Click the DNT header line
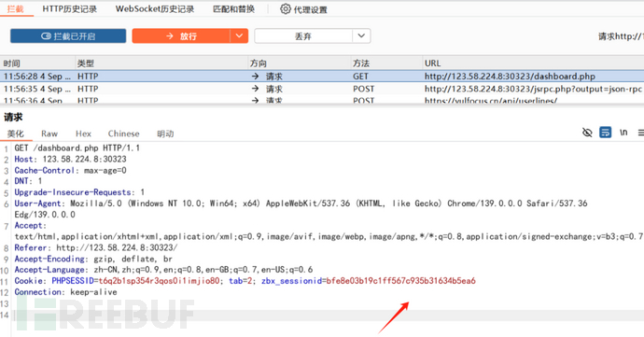This screenshot has width=644, height=337. point(28,181)
